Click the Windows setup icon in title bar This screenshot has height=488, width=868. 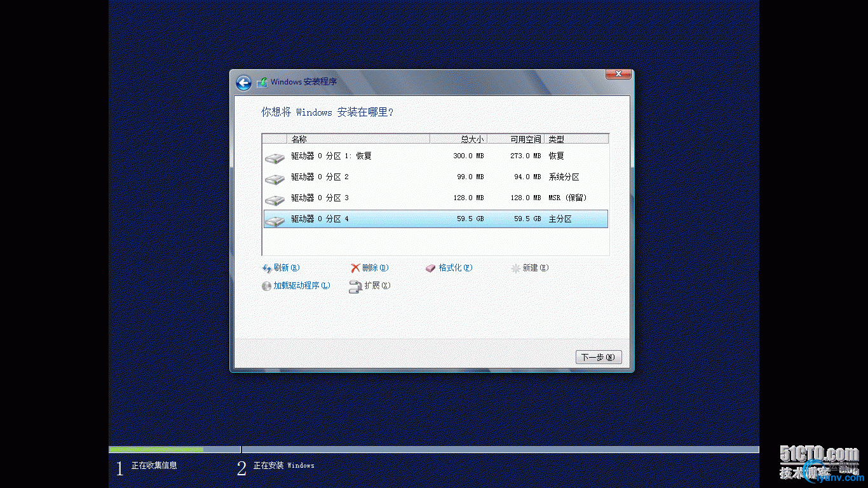pos(262,82)
